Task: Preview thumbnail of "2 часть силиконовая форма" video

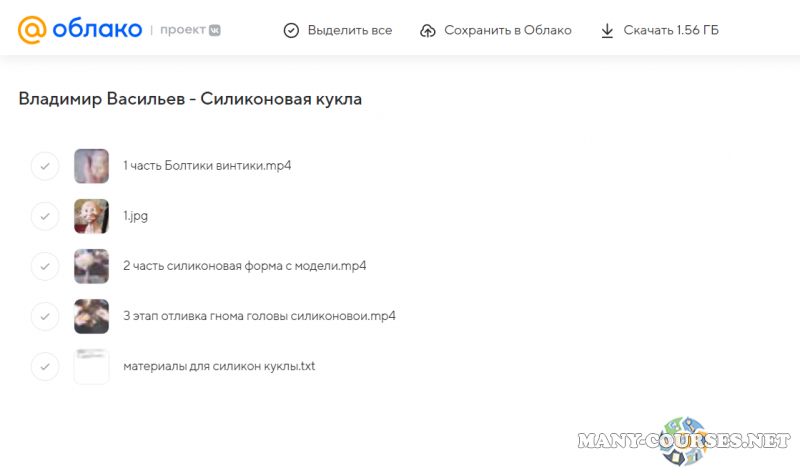Action: point(91,266)
